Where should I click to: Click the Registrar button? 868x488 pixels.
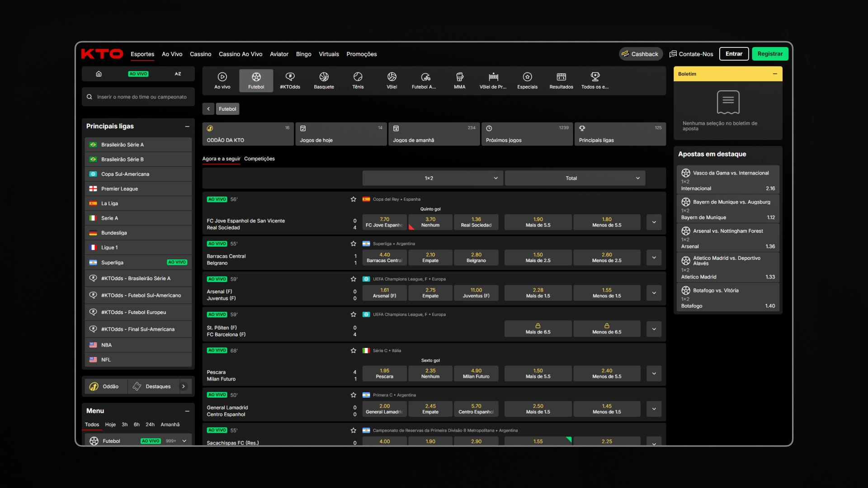(770, 54)
